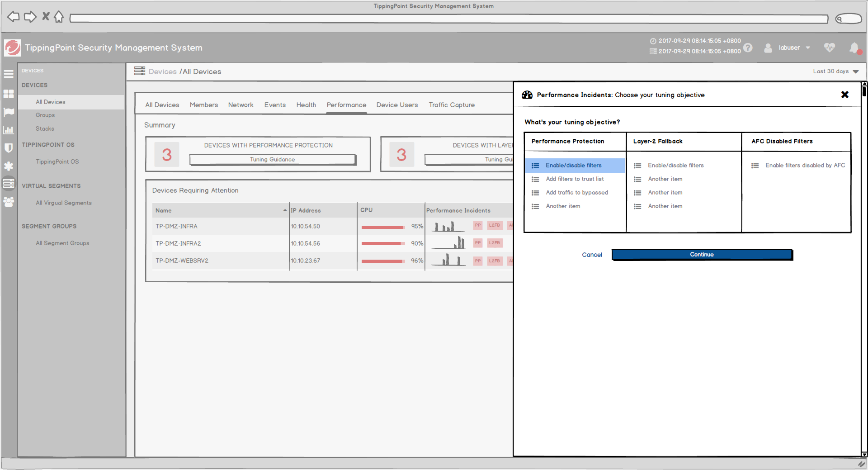Click Tuning Guidance under Performance Protection devices

click(273, 159)
